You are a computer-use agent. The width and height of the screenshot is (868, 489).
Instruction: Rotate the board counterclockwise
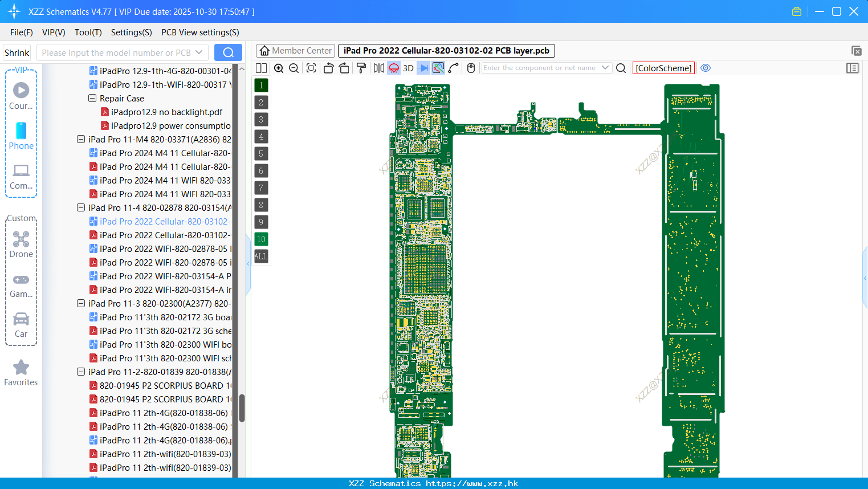point(328,68)
